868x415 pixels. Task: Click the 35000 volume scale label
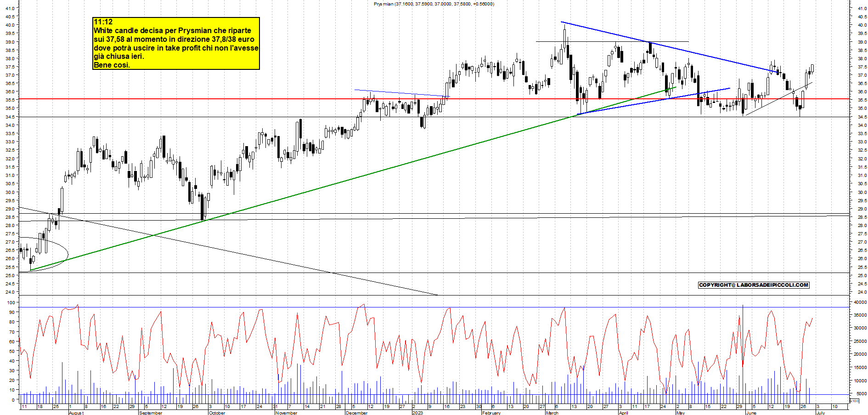click(860, 315)
